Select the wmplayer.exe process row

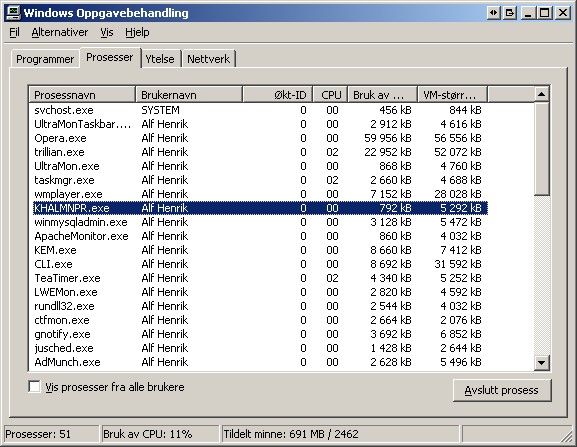[x=258, y=194]
